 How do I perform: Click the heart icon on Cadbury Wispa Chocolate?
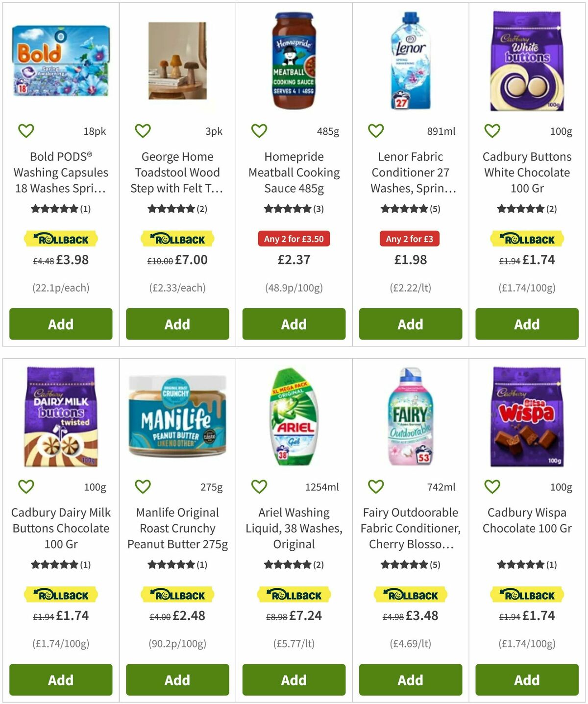(x=491, y=486)
